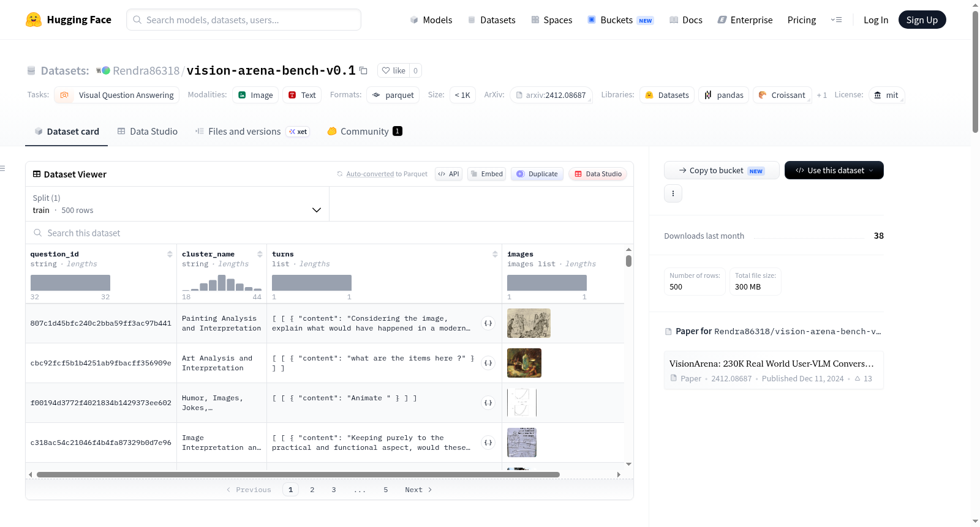Click the Community tab badge count 1

point(398,131)
